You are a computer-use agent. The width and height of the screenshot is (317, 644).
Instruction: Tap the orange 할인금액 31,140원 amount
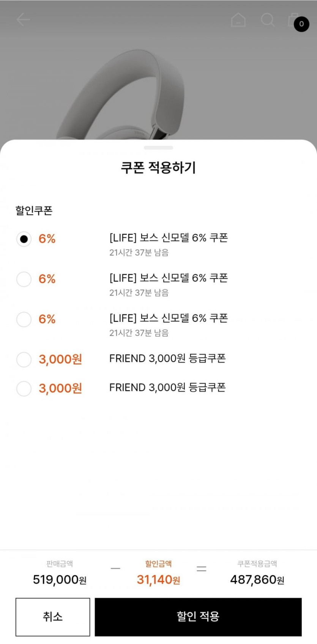[158, 579]
